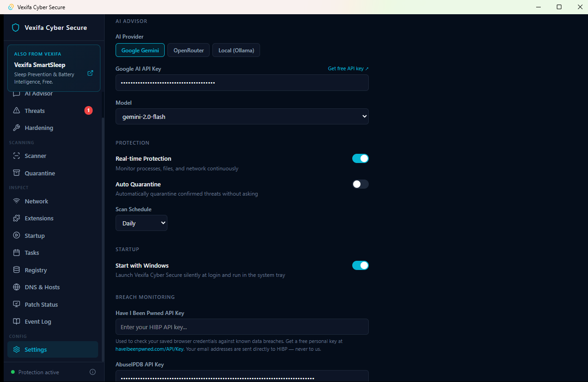Click the Auto Quarantine label
This screenshot has height=382, width=588.
[x=138, y=184]
